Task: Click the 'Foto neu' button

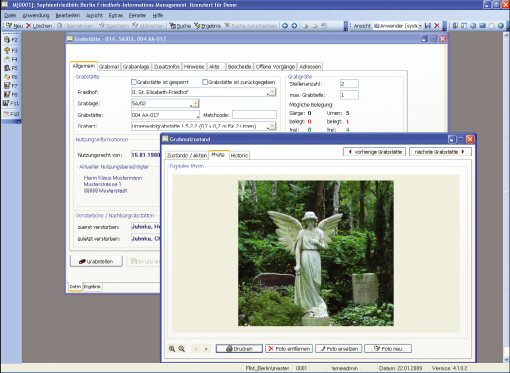Action: [x=388, y=349]
